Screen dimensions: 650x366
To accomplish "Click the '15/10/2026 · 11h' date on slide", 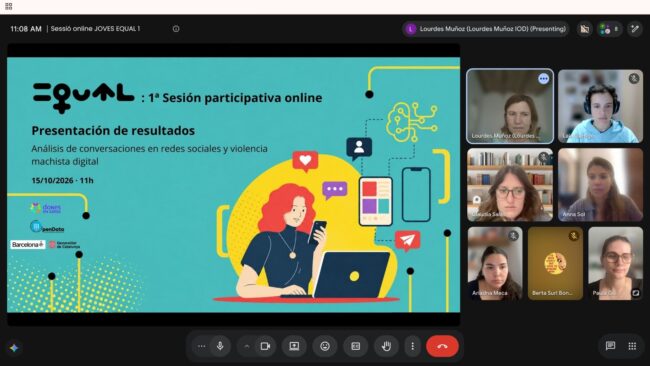I will (x=63, y=181).
